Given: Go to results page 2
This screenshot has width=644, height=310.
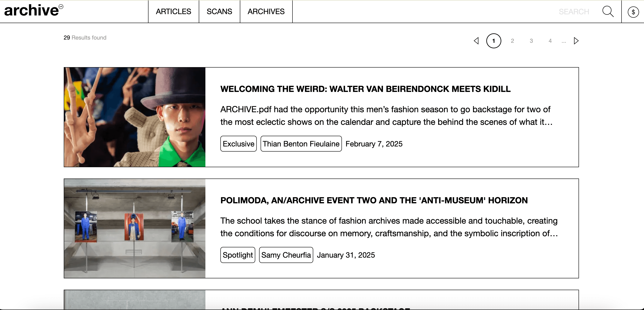Looking at the screenshot, I should tap(512, 41).
